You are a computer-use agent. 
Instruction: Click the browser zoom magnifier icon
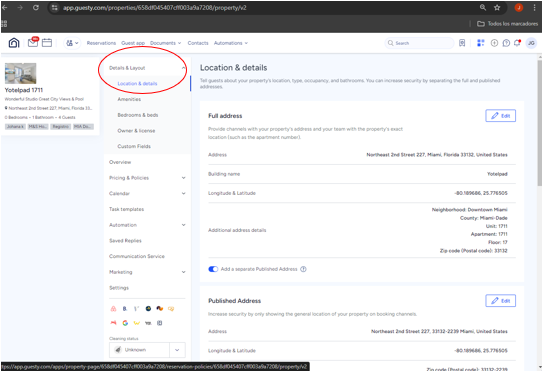tap(483, 7)
